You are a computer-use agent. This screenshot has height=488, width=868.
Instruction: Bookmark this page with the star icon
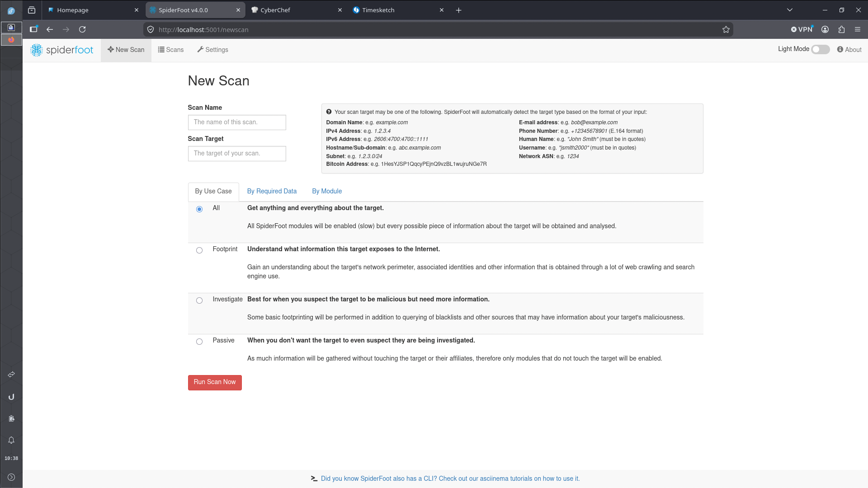click(x=726, y=29)
